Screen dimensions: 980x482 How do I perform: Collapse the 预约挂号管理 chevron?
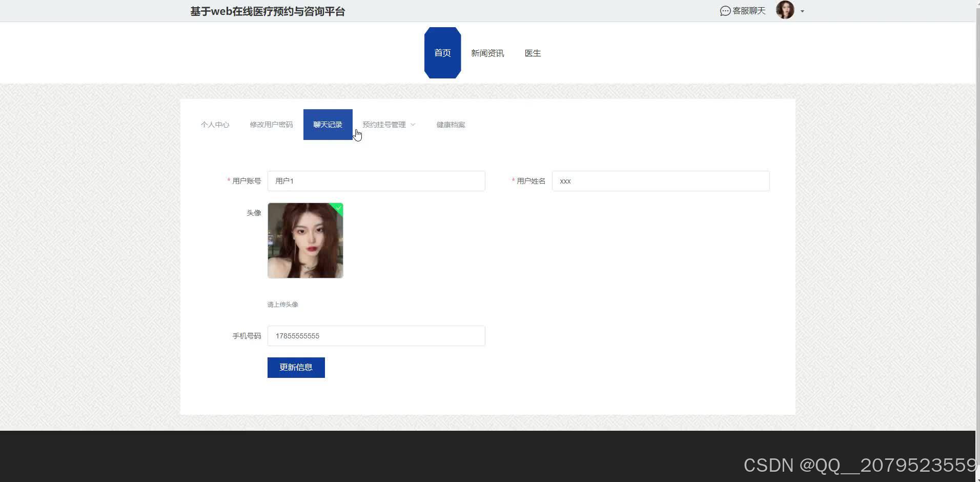click(x=413, y=124)
